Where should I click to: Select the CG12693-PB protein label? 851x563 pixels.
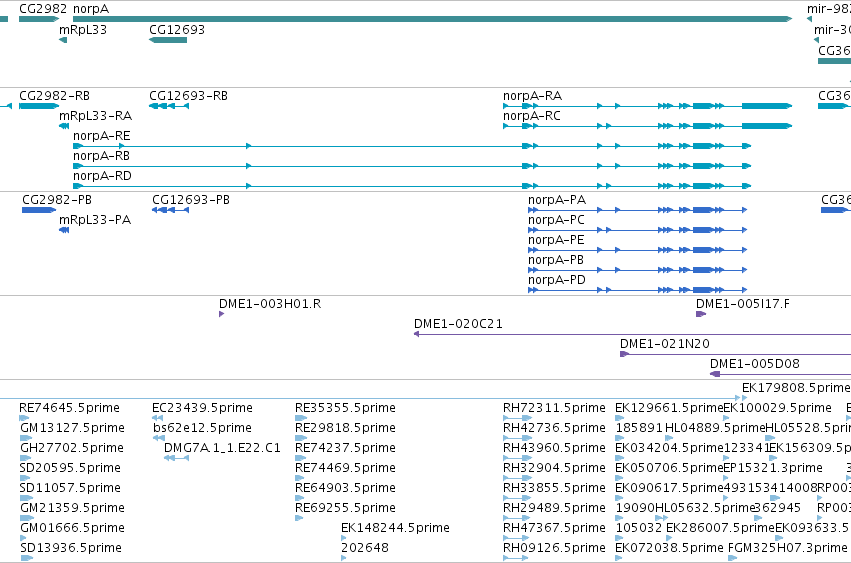(x=191, y=200)
